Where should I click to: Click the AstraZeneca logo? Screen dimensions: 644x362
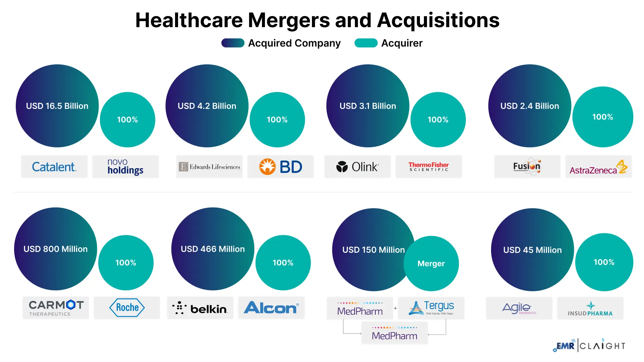(598, 167)
